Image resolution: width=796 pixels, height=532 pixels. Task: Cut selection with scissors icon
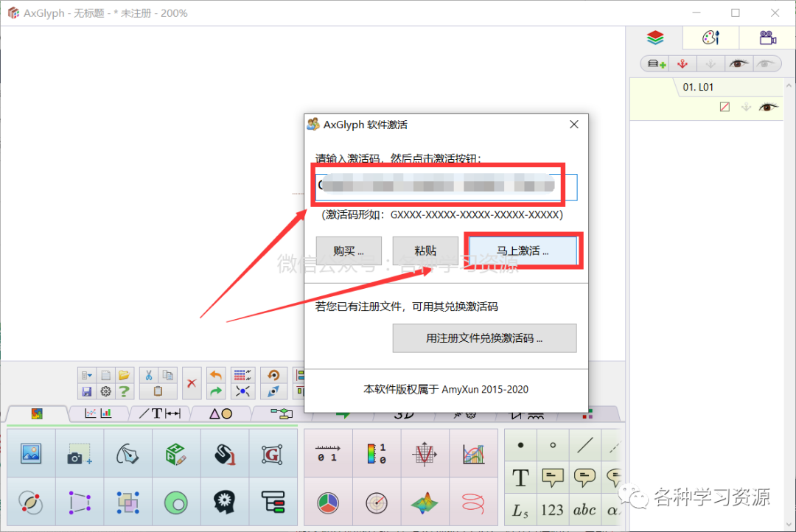(149, 376)
